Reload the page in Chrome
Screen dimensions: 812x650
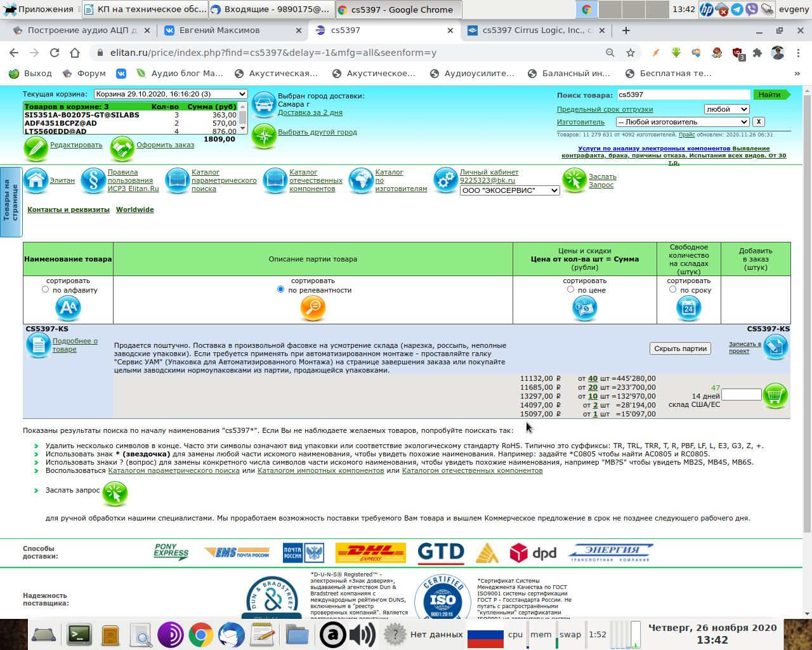point(55,53)
